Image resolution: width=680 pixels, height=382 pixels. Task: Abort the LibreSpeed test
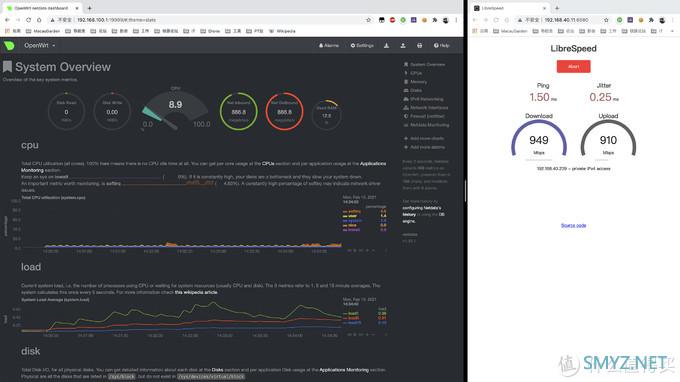point(573,66)
